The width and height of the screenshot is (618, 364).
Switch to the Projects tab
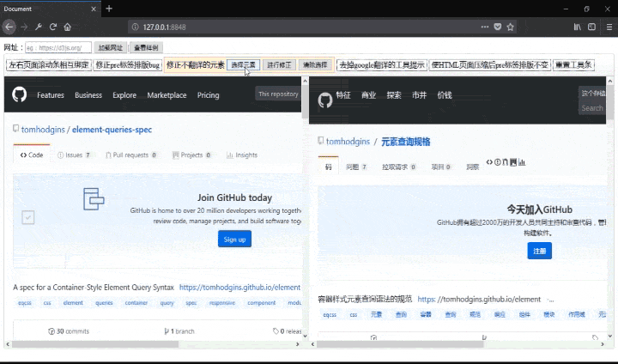(x=191, y=155)
